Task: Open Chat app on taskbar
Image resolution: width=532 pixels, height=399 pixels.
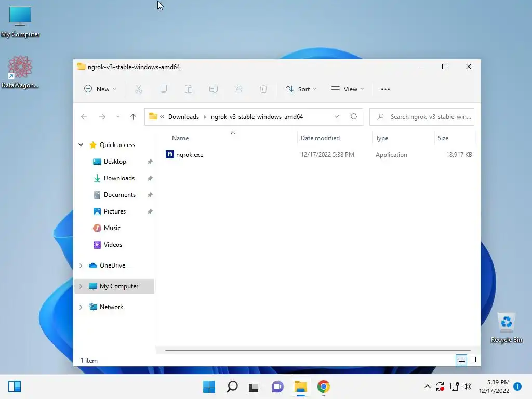Action: click(x=277, y=387)
